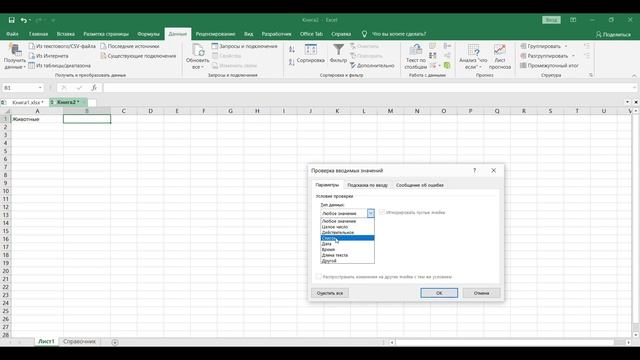
Task: Click Дополнительно advanced filter
Action: coord(372,65)
